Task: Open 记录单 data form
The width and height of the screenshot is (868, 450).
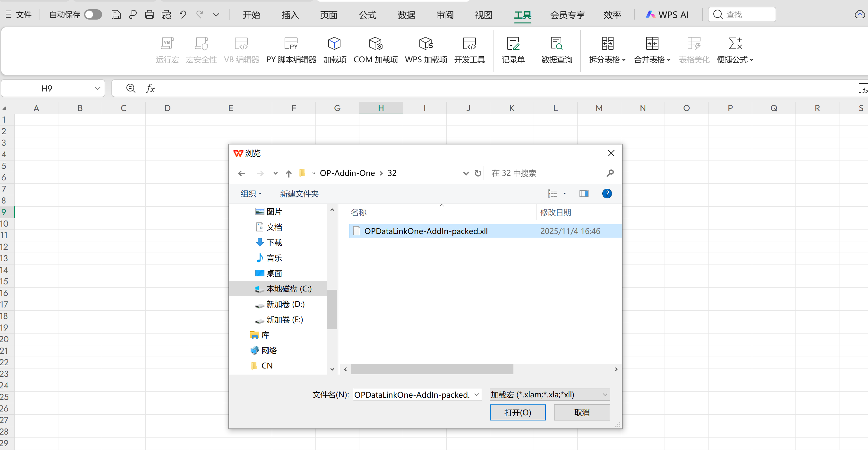Action: (x=513, y=50)
